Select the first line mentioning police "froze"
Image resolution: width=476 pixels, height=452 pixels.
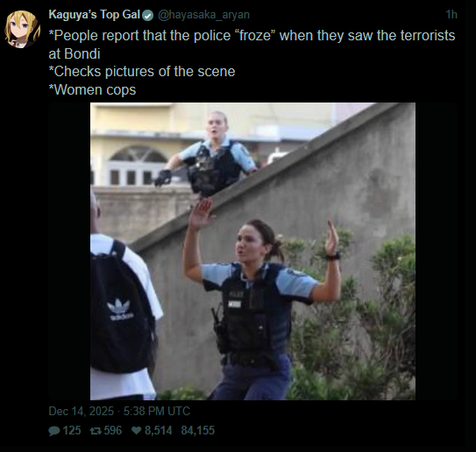(252, 36)
